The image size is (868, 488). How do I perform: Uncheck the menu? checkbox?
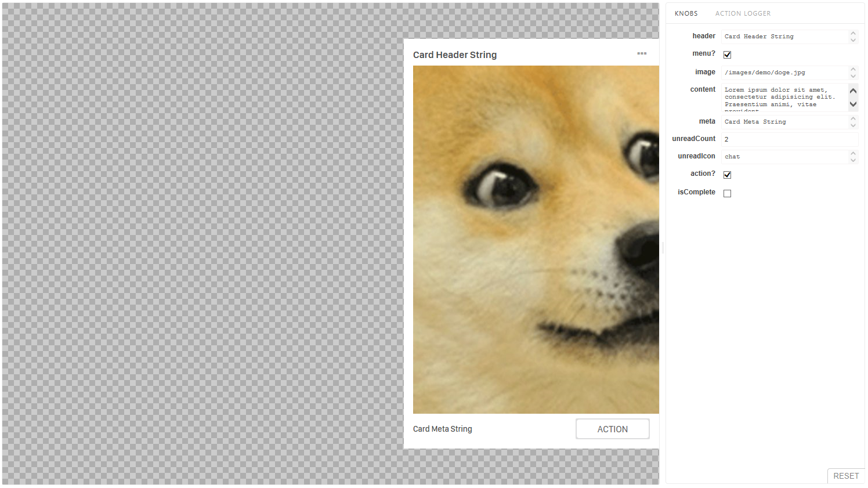727,55
